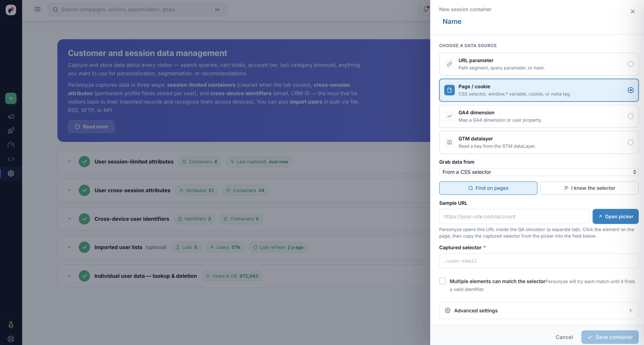Image resolution: width=644 pixels, height=345 pixels.
Task: Click the Containers 5 badge
Action: coord(241,219)
